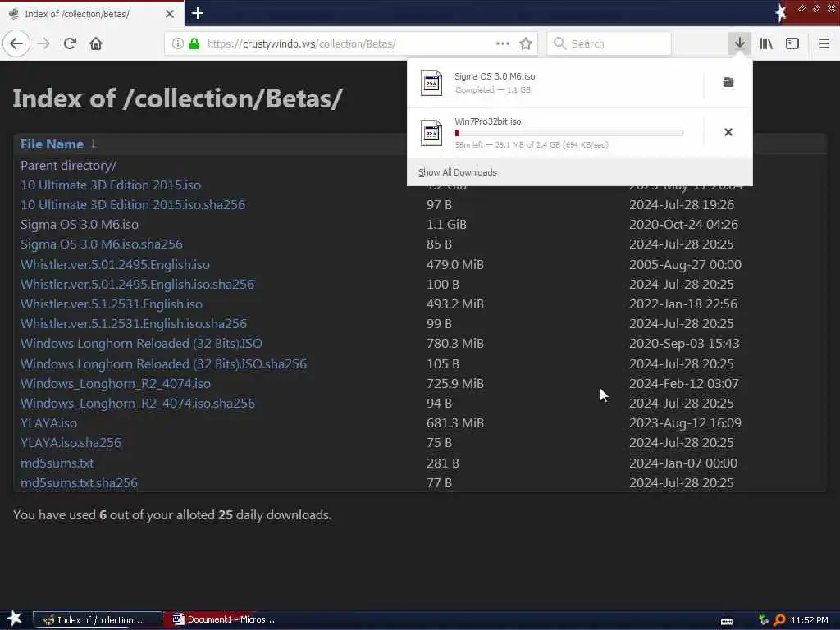Open the Parent directory/ link
The image size is (840, 630).
pos(69,166)
